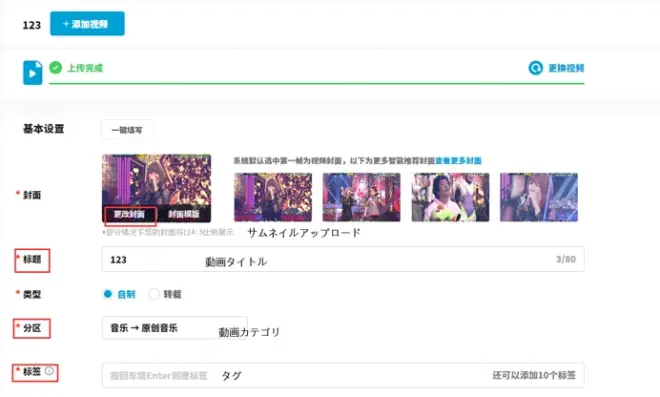Screen dimensions: 660x397
Task: Click the 标题 title input field
Action: pos(343,259)
